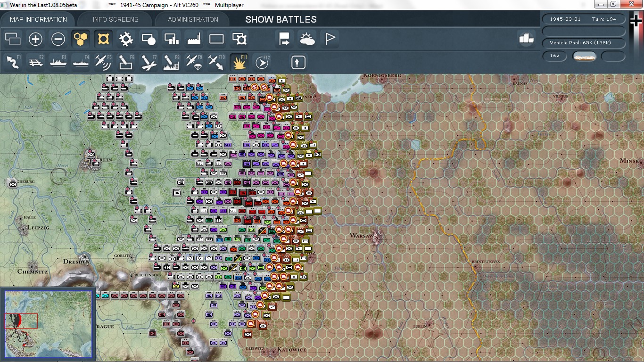644x362 pixels.
Task: Zoom in with the plus icon
Action: pyautogui.click(x=36, y=39)
